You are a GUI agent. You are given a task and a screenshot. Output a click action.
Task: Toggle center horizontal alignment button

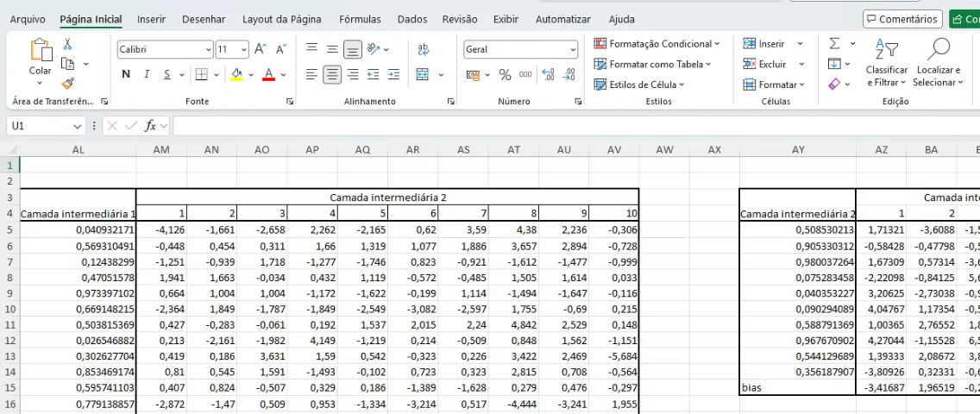[x=332, y=75]
